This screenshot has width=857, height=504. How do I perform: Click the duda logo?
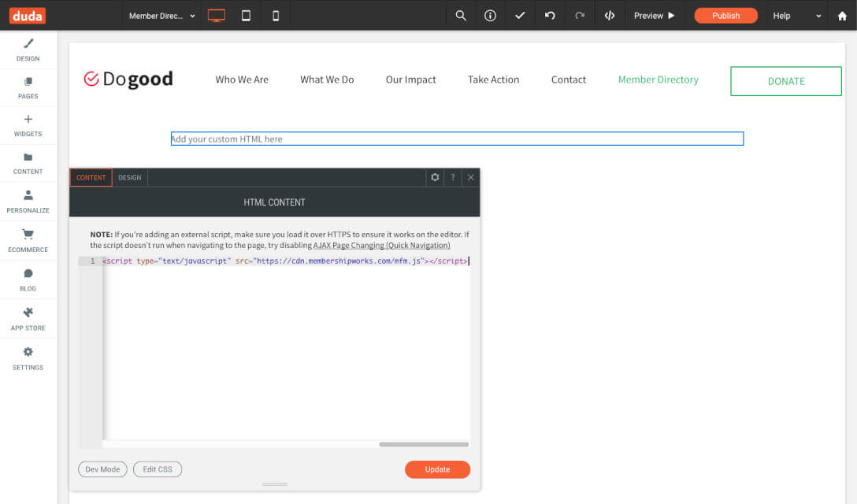(28, 15)
